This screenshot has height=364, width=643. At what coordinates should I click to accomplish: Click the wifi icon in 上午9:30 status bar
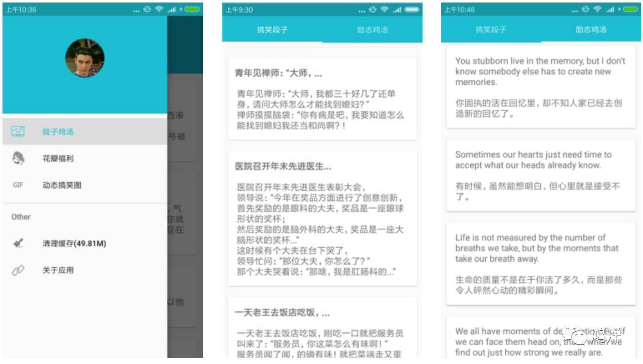[x=385, y=10]
